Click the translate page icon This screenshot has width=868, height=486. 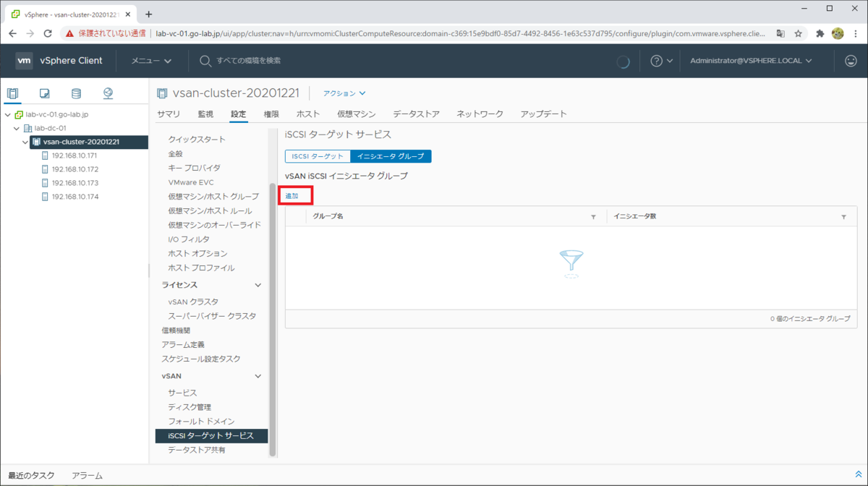780,33
